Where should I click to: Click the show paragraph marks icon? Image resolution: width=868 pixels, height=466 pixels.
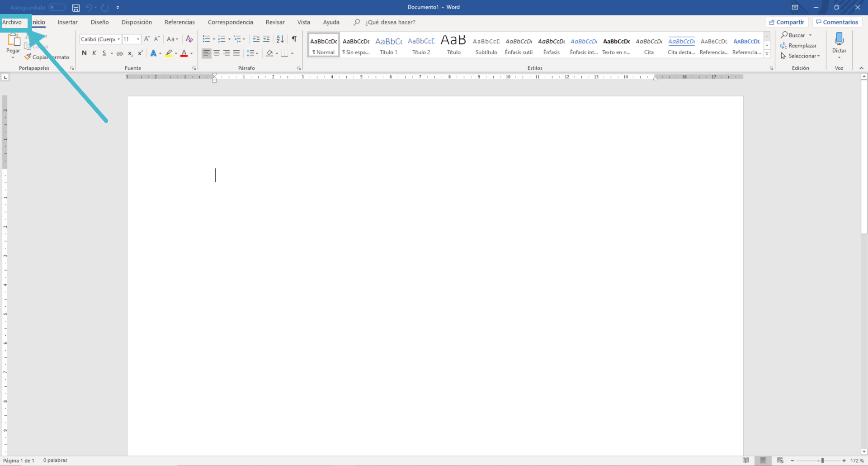click(x=294, y=39)
